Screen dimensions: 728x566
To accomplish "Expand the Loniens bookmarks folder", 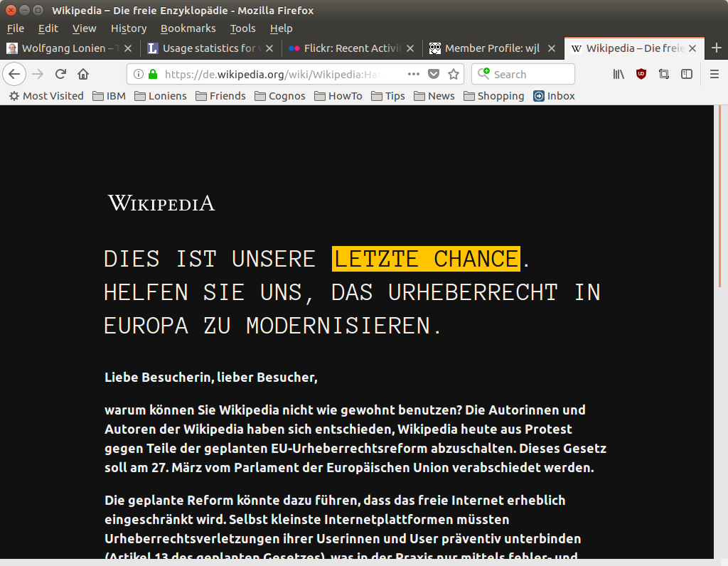I will 161,96.
